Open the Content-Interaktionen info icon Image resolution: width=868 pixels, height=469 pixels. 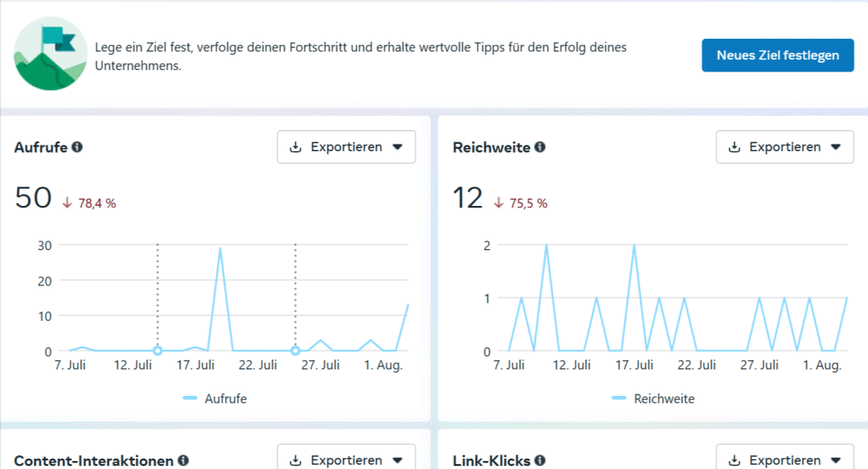click(183, 461)
